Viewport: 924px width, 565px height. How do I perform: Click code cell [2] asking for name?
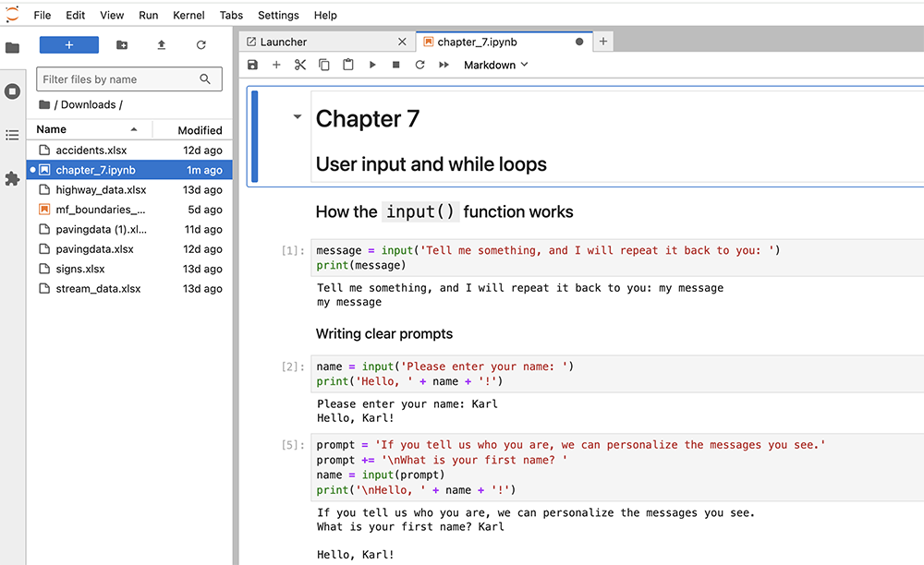(x=619, y=374)
